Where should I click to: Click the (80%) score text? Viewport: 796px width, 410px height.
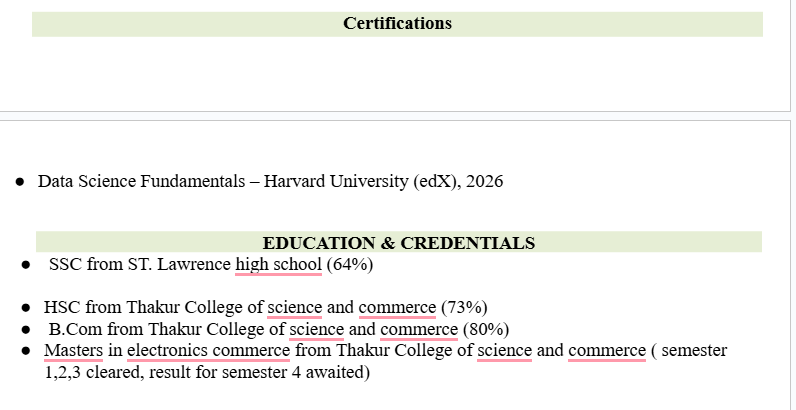pyautogui.click(x=486, y=329)
